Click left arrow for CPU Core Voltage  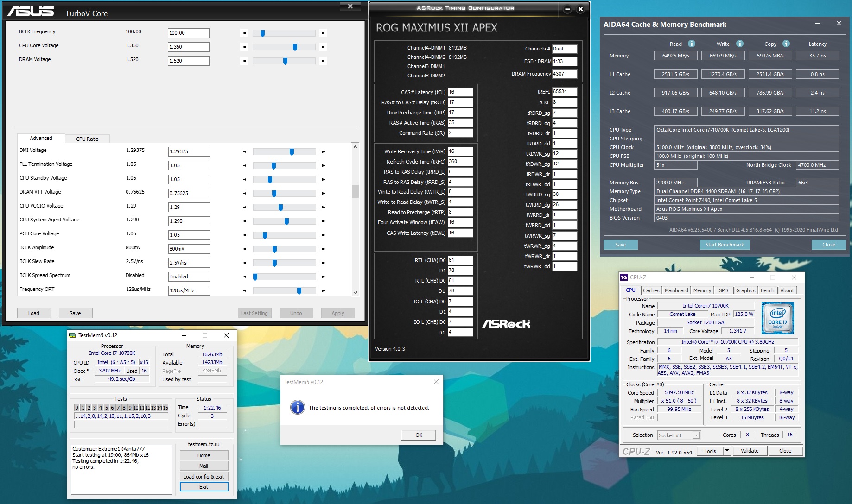244,47
